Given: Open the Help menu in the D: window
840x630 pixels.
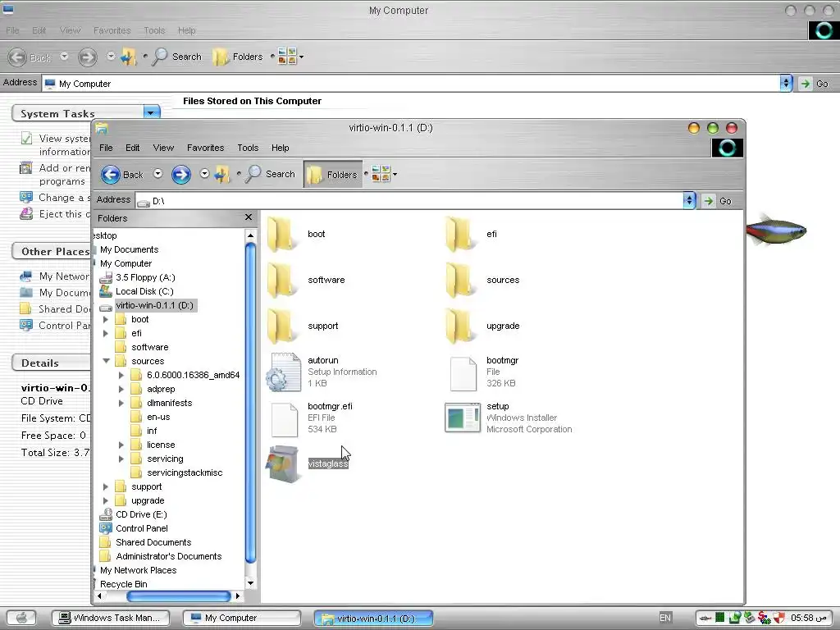Looking at the screenshot, I should coord(281,148).
